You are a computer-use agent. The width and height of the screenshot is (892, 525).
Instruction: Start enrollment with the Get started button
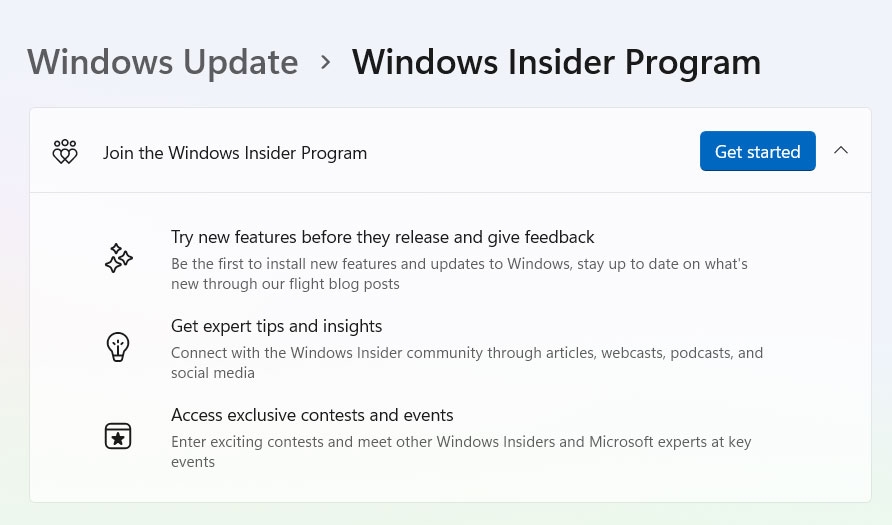point(758,151)
